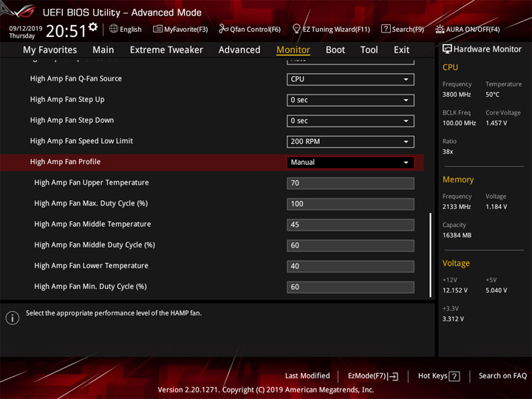This screenshot has height=399, width=532.
Task: Click the +3.3V reading 3.312 V
Action: pos(453,319)
